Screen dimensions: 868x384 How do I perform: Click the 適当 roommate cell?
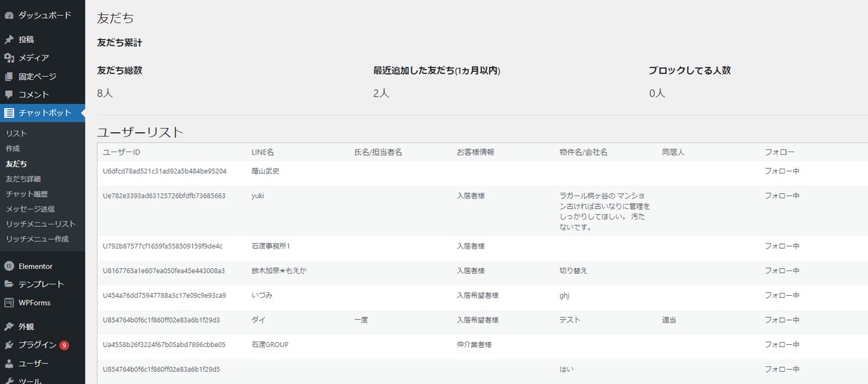(x=669, y=320)
